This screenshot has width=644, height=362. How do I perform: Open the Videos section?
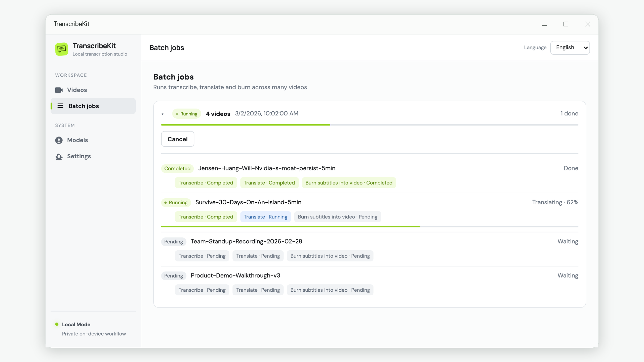point(93,90)
